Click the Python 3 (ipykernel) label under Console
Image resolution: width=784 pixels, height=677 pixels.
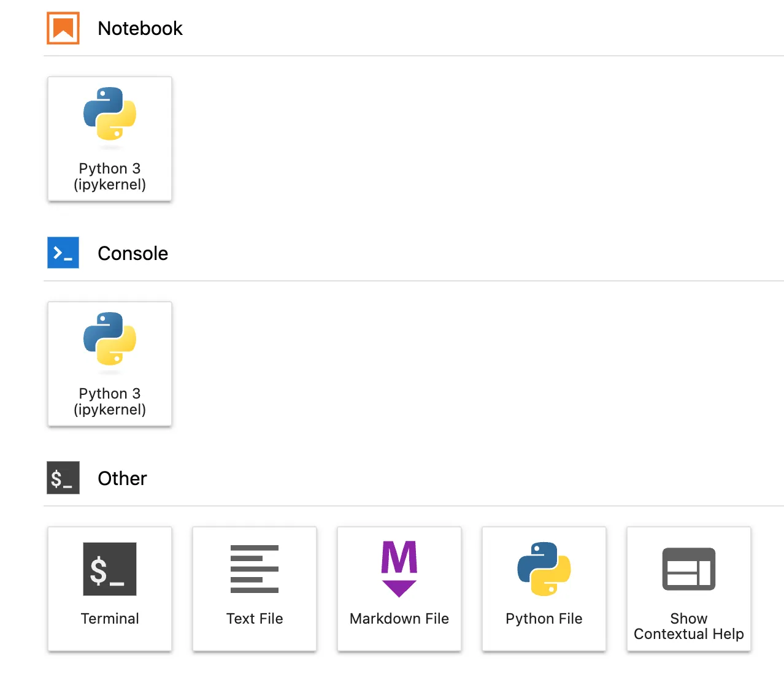pyautogui.click(x=110, y=402)
